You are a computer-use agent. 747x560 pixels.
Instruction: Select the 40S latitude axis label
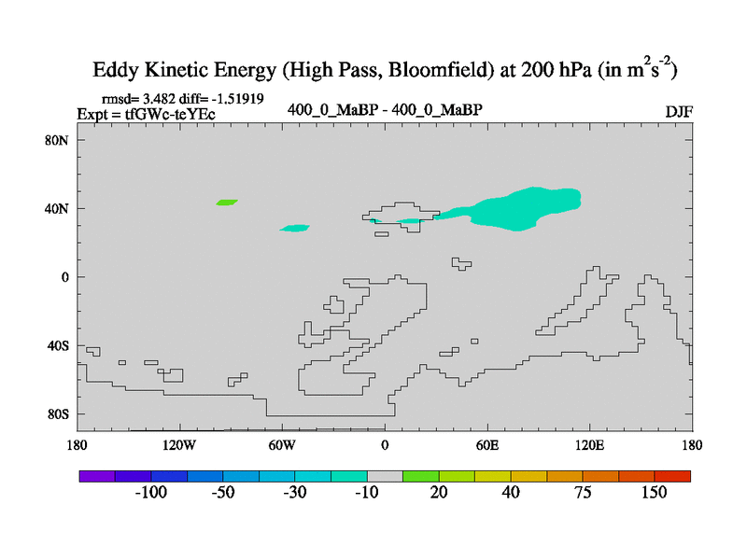point(61,345)
